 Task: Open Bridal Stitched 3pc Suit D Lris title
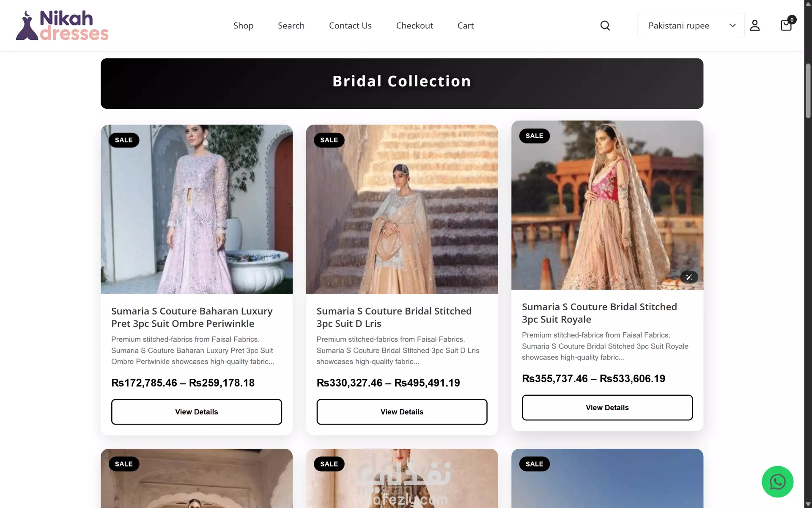(x=394, y=317)
